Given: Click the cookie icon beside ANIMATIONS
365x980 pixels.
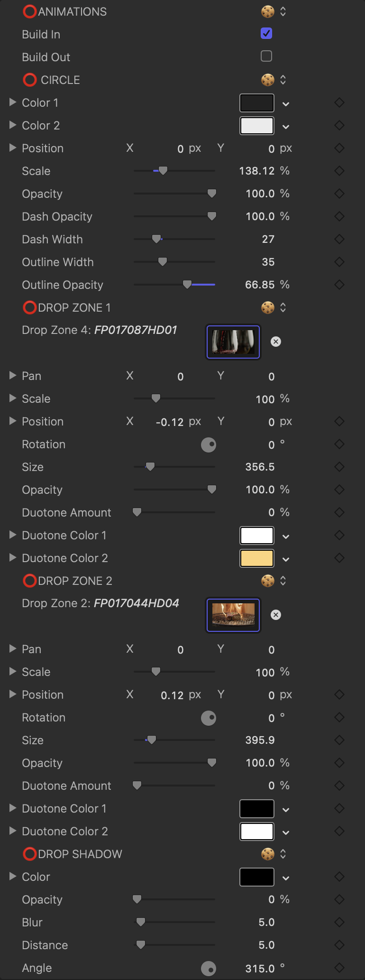Looking at the screenshot, I should [268, 11].
